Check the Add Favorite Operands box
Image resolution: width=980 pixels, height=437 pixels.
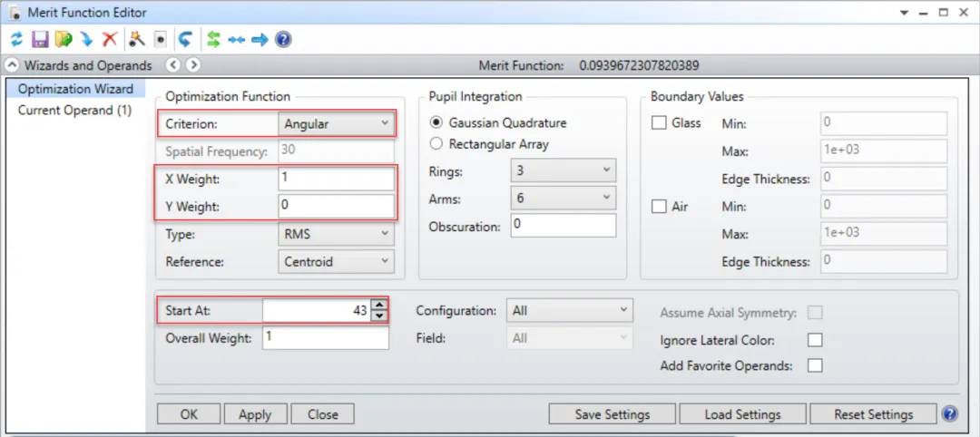(x=815, y=365)
